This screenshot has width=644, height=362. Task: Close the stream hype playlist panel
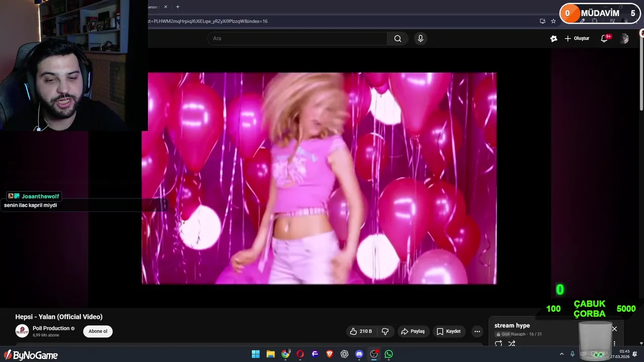(x=614, y=329)
